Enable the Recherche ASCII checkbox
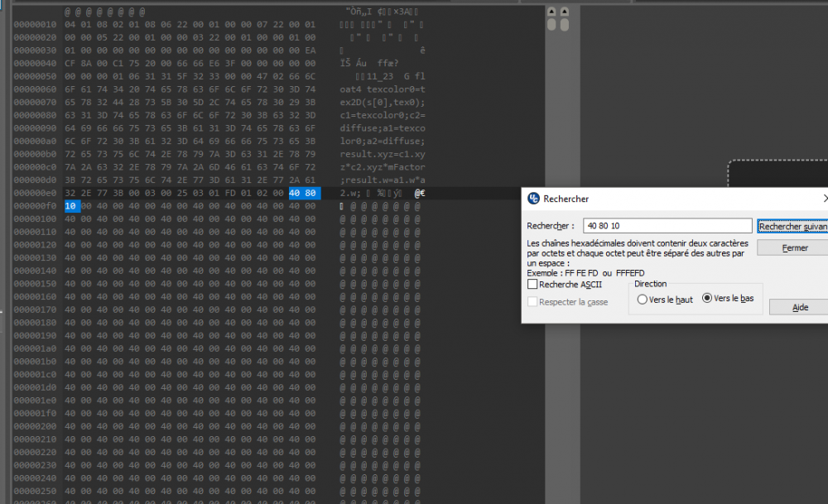Screen dimensions: 828x504 (532, 285)
